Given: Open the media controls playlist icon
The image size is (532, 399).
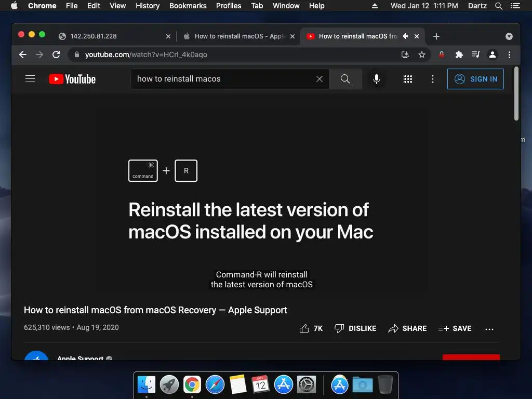Looking at the screenshot, I should (x=475, y=55).
